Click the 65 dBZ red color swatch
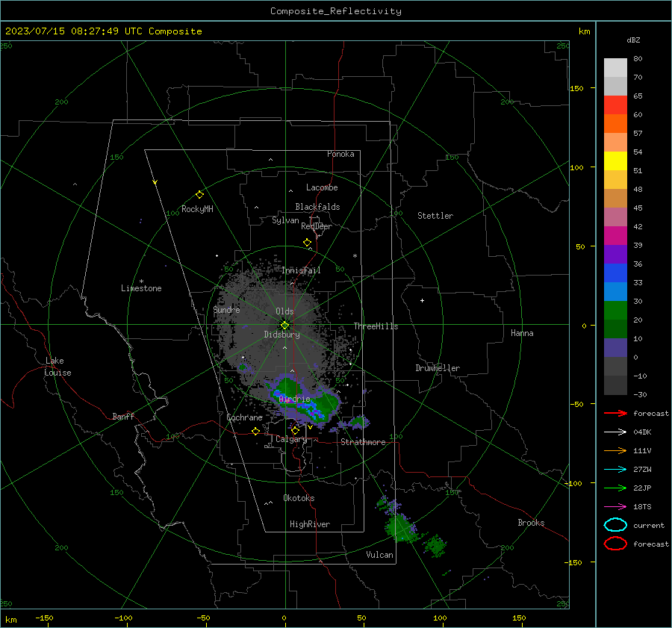This screenshot has height=628, width=672. 615,105
